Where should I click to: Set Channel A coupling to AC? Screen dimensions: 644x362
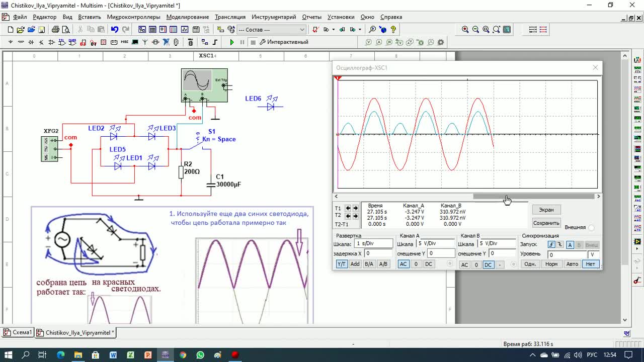[x=404, y=264]
